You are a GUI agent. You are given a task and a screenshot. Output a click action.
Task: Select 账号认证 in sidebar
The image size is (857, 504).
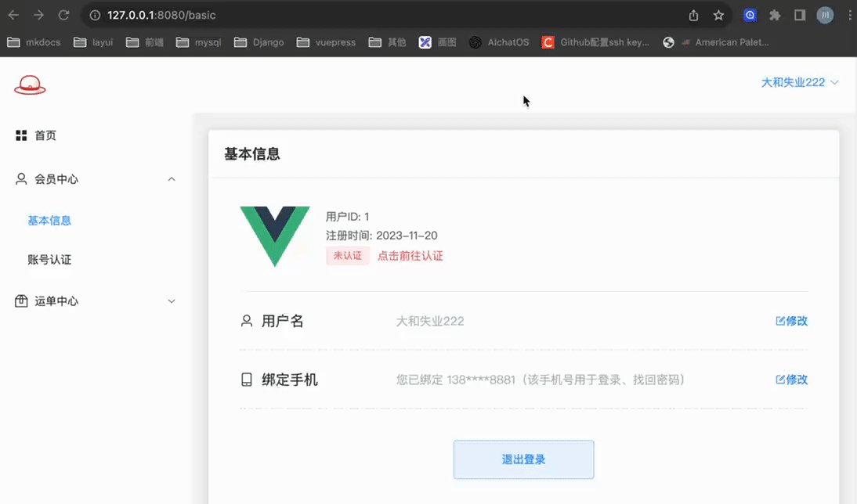pyautogui.click(x=49, y=260)
